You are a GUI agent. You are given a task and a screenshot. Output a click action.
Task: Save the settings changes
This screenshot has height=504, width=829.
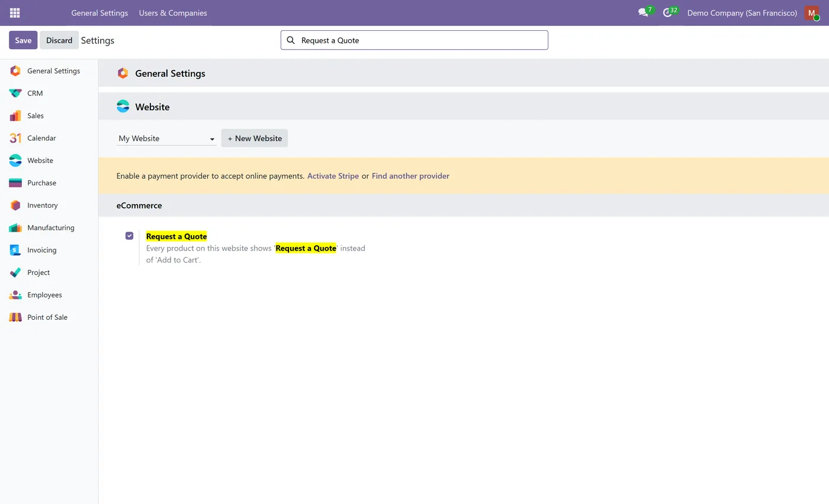23,40
